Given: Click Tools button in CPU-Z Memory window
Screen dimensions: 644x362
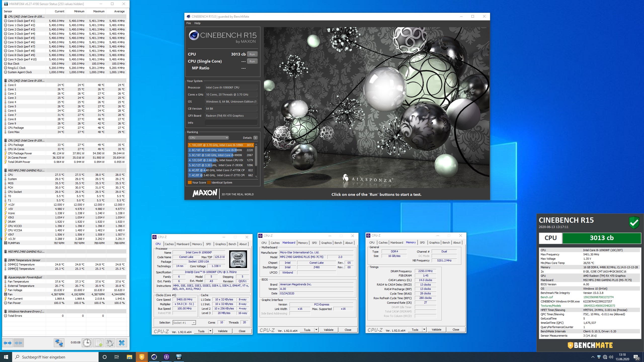Looking at the screenshot, I should 415,330.
